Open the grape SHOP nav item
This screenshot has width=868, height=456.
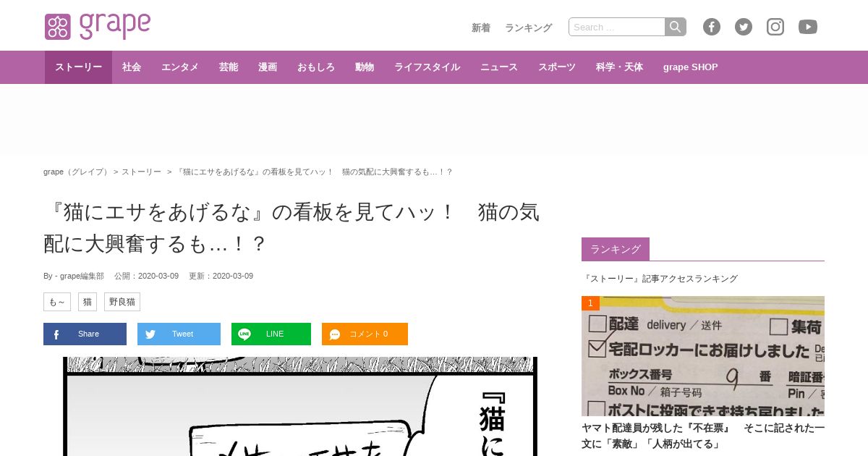pyautogui.click(x=691, y=67)
